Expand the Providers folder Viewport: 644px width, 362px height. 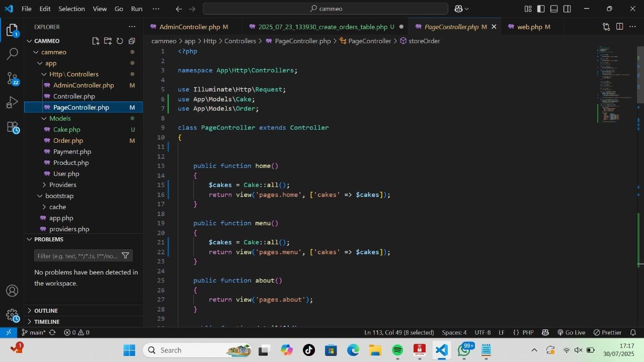coord(62,185)
